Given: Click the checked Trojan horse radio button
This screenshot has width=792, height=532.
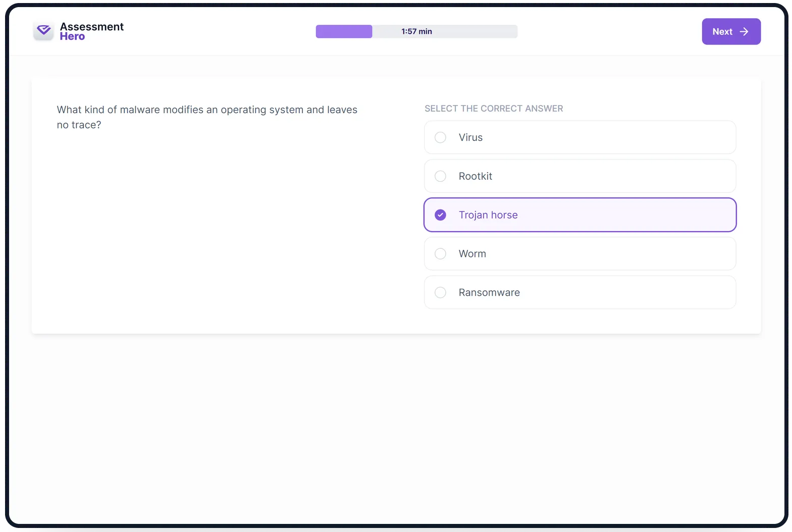Looking at the screenshot, I should (x=440, y=215).
